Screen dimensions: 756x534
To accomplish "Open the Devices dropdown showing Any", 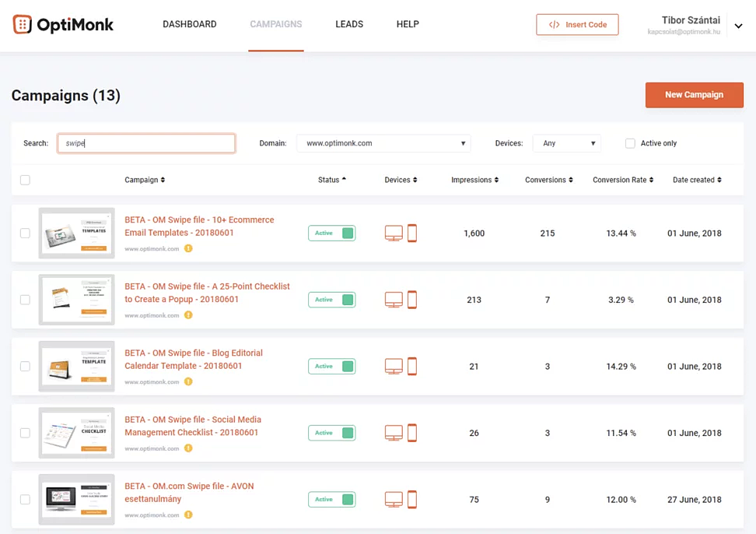I will pyautogui.click(x=567, y=142).
